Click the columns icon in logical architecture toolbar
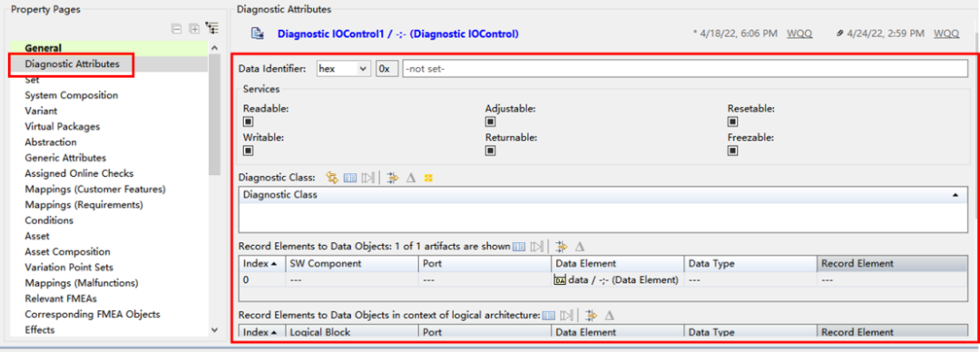Screen dimensions: 980x352 548,316
